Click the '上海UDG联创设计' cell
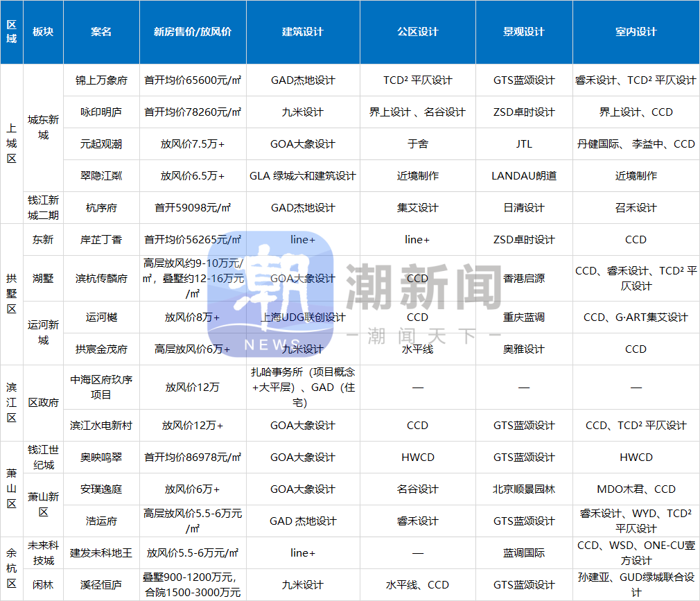This screenshot has height=601, width=700. click(x=303, y=317)
